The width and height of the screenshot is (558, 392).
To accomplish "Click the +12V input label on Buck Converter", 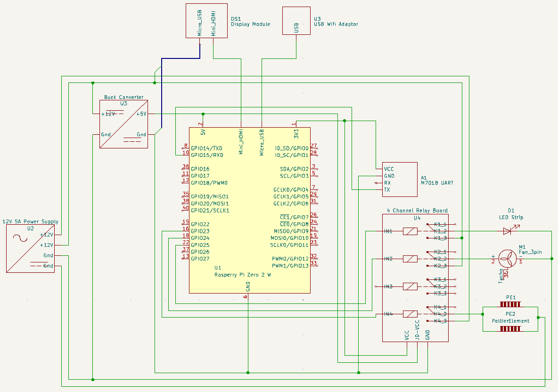I will point(108,114).
